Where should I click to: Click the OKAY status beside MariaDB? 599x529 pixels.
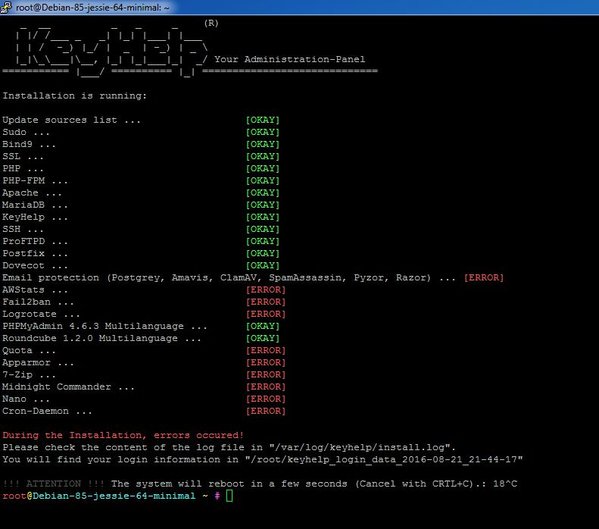[263, 205]
